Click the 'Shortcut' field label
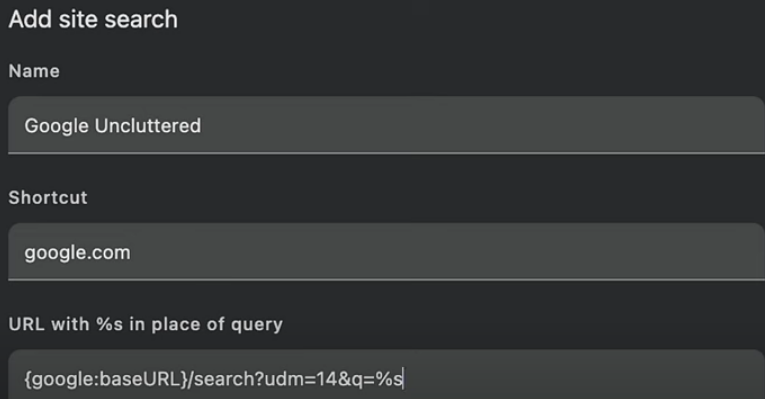The height and width of the screenshot is (399, 765). coord(48,198)
